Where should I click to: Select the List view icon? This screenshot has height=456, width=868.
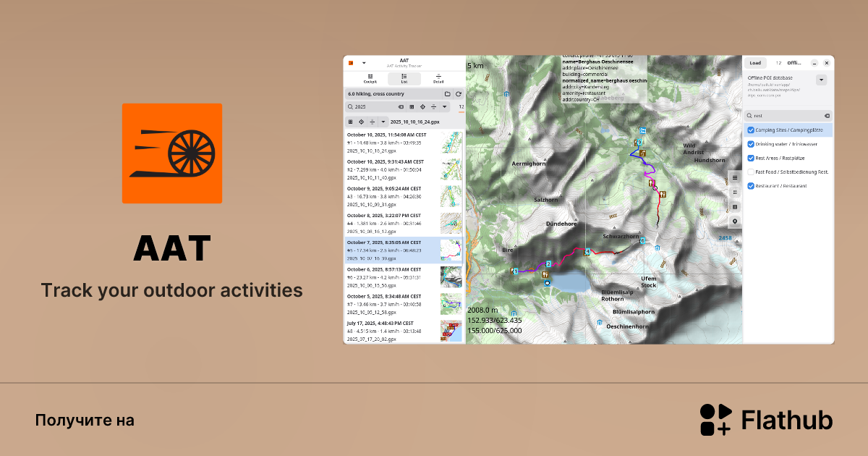click(x=404, y=79)
